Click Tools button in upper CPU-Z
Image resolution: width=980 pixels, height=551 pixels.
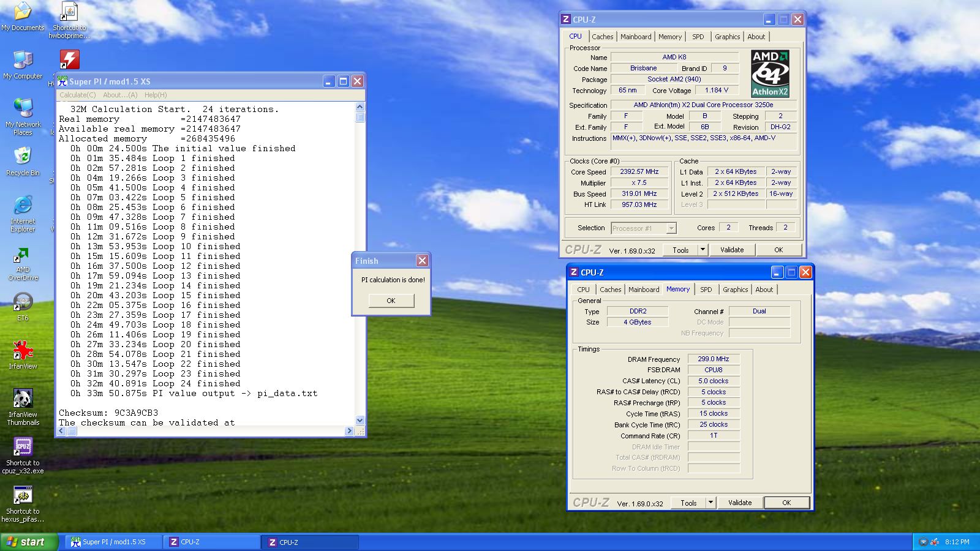coord(680,250)
